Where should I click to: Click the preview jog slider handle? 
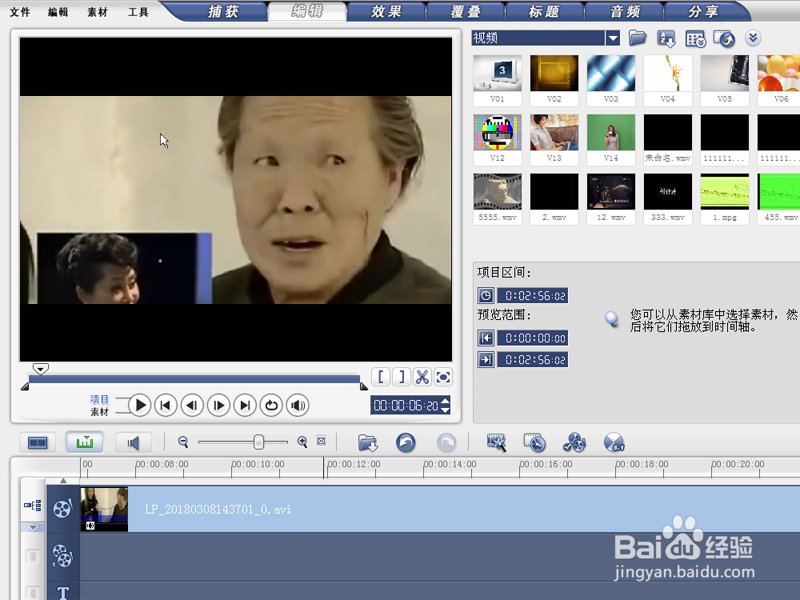[x=40, y=368]
